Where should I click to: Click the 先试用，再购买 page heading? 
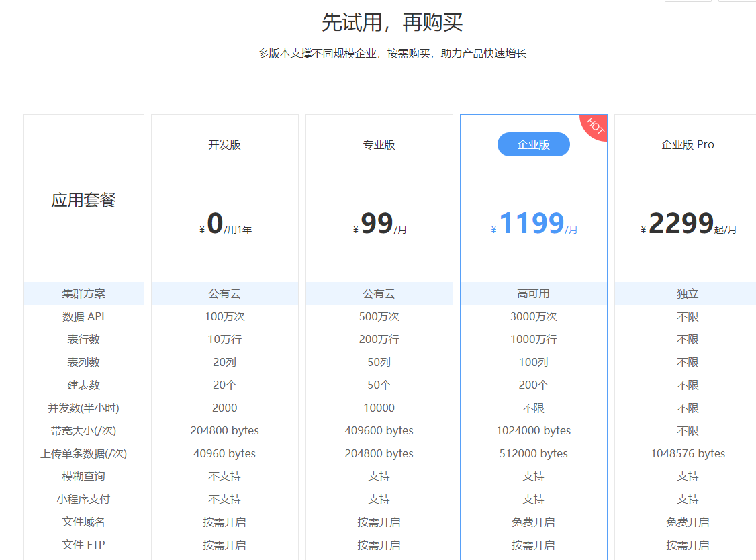[392, 23]
